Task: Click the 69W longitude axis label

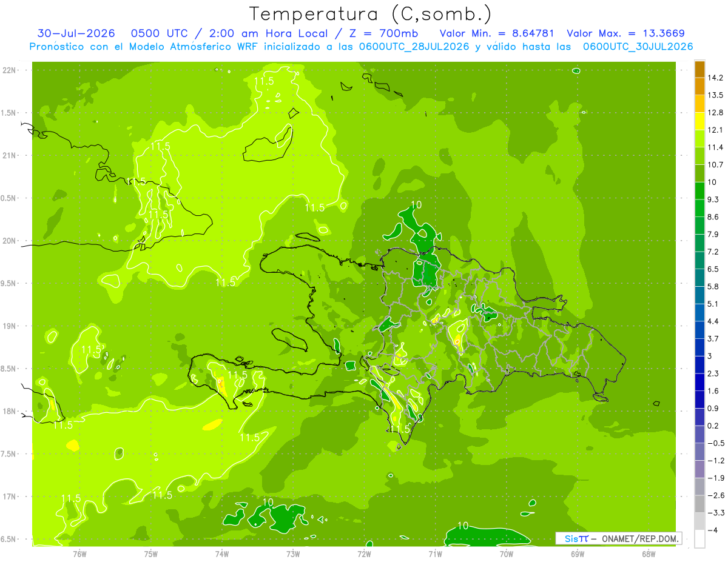Action: 578,554
